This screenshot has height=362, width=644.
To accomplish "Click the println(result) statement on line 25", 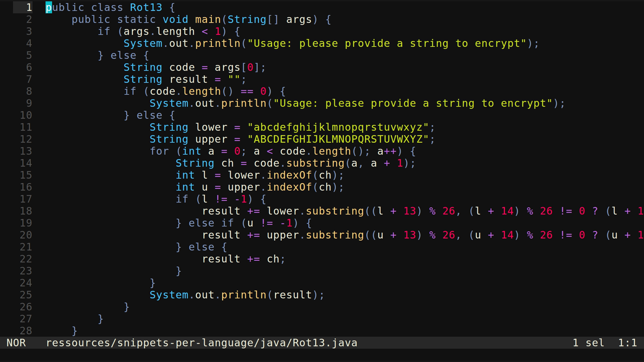I will (x=236, y=295).
